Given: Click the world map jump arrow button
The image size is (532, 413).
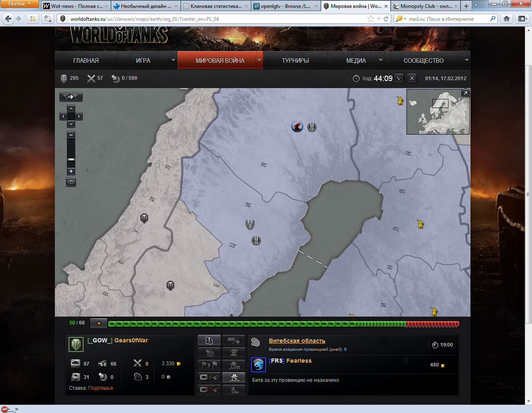Looking at the screenshot, I should [x=71, y=97].
